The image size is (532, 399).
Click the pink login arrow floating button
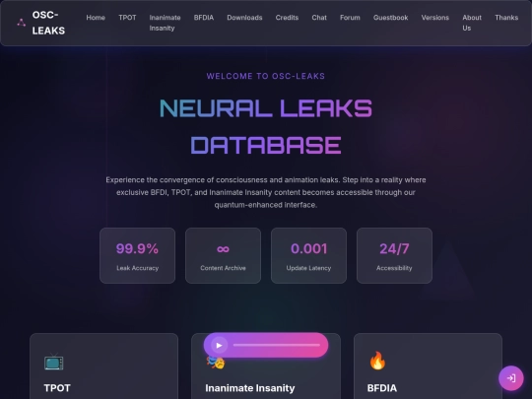510,378
